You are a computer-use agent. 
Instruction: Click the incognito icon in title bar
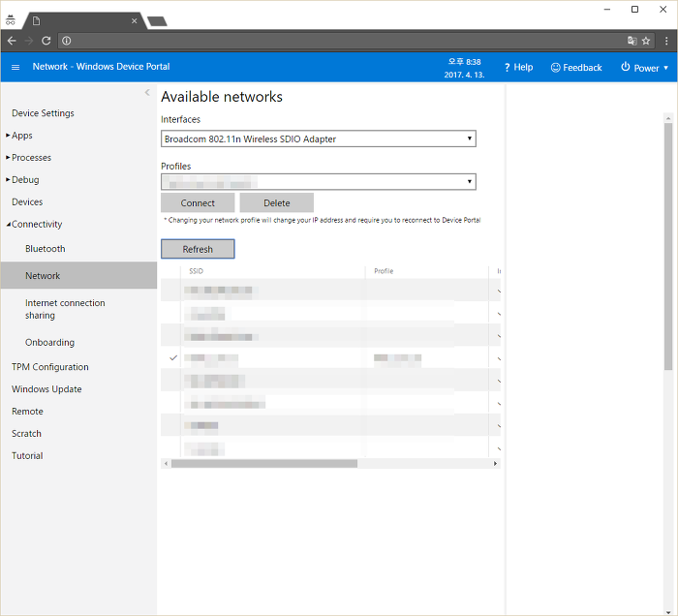[11, 20]
